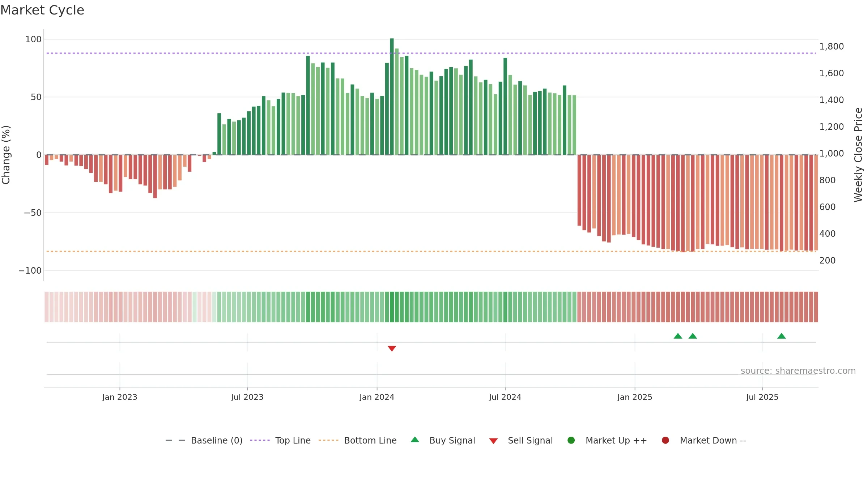Click the Weekly Close Price axis title

click(x=858, y=155)
